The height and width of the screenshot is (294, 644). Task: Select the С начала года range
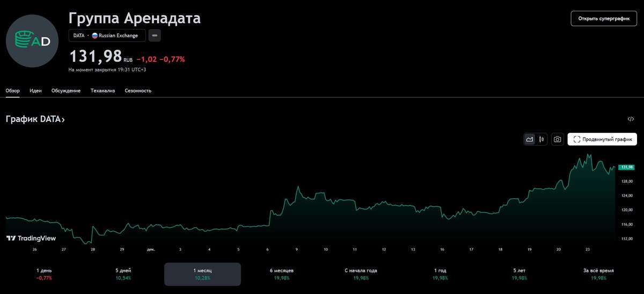click(362, 274)
